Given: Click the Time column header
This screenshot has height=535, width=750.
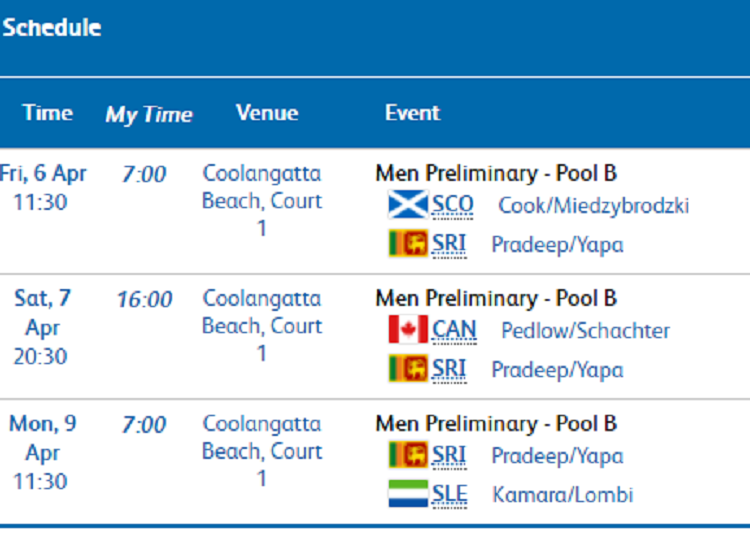Looking at the screenshot, I should point(48,113).
